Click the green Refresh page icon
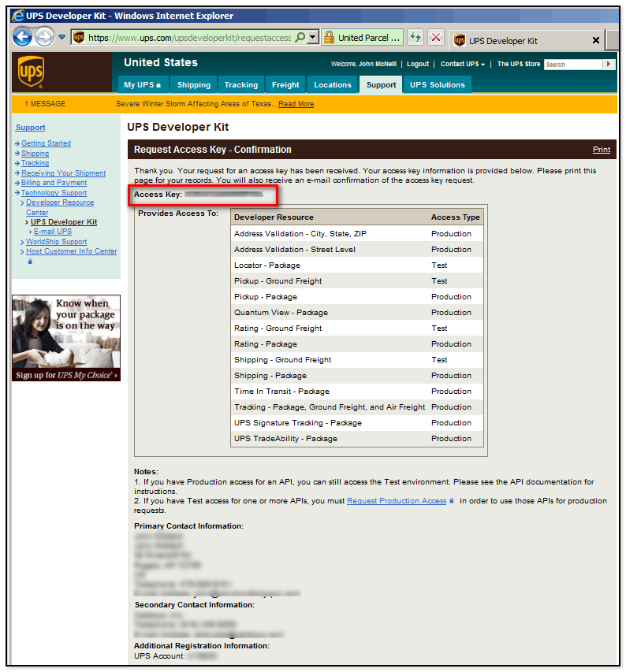 tap(415, 38)
